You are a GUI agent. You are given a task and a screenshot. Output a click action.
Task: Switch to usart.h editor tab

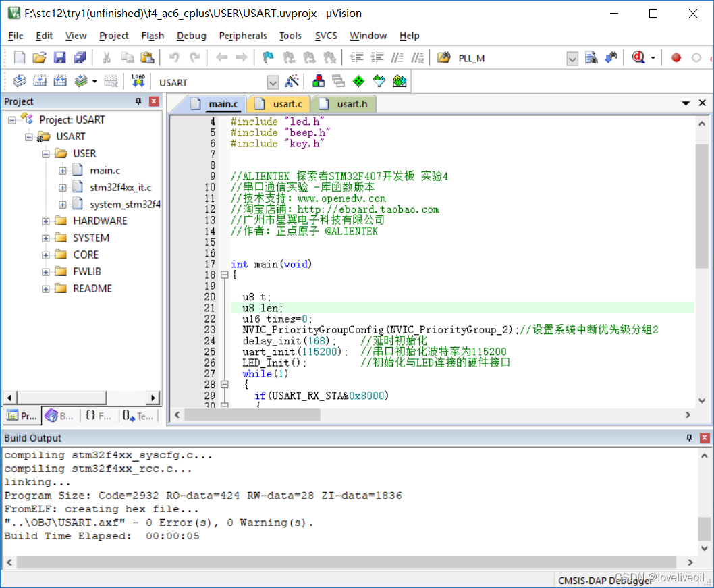[344, 104]
